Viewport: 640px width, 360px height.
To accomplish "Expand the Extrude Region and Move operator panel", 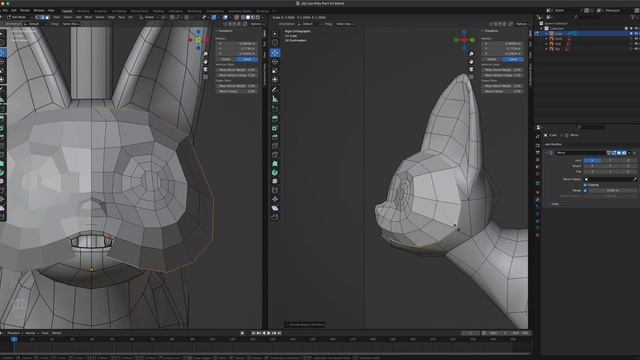I will [305, 325].
